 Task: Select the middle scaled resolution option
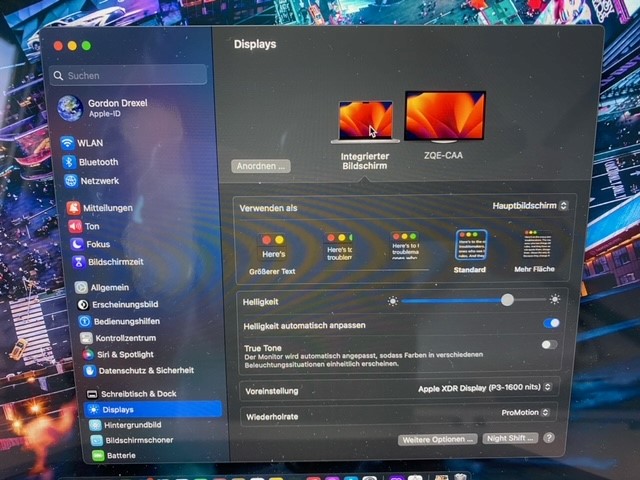pos(405,245)
